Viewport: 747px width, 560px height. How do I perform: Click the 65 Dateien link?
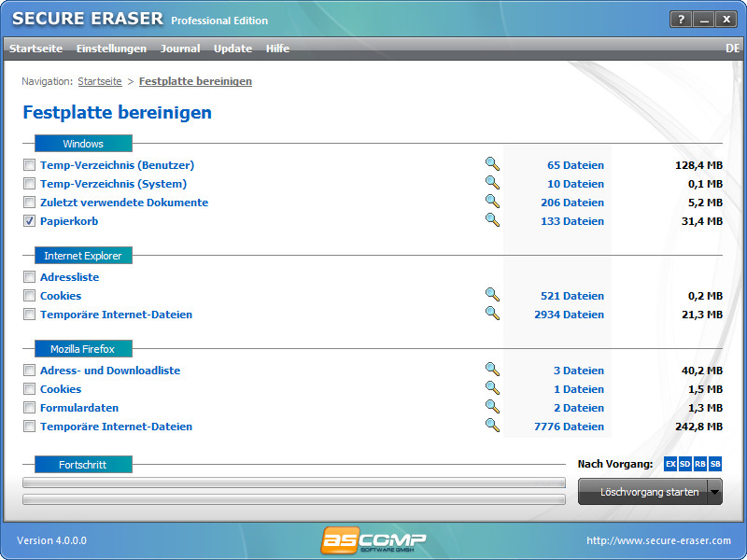tap(575, 165)
